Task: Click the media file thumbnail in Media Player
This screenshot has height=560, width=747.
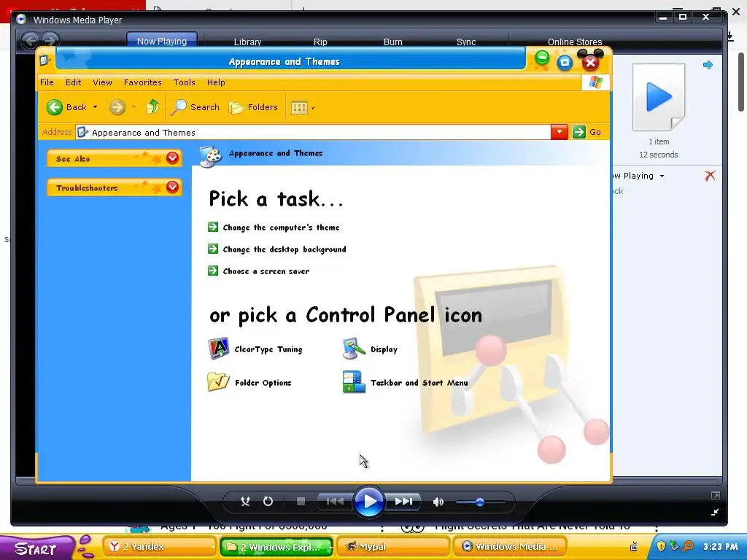Action: 659,97
